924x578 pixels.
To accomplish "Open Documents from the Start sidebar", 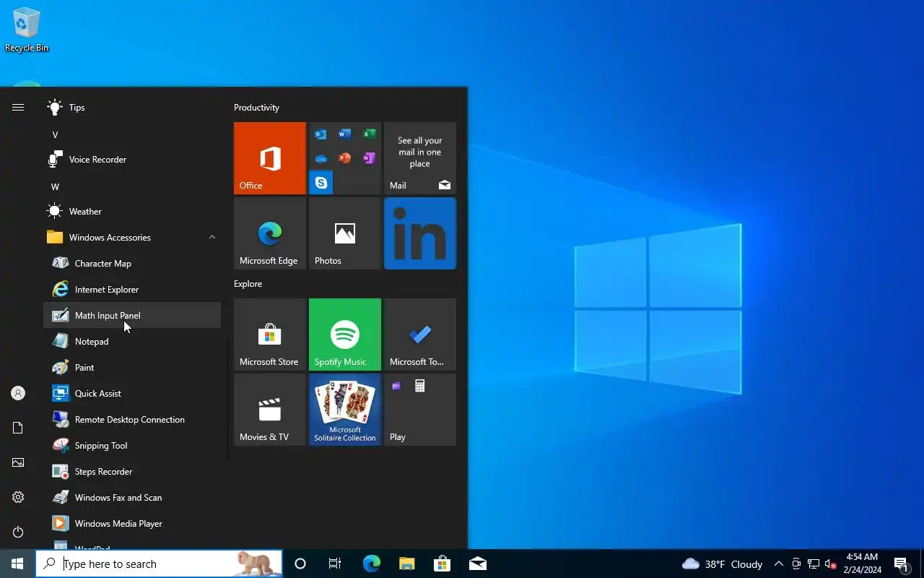I will (x=18, y=428).
